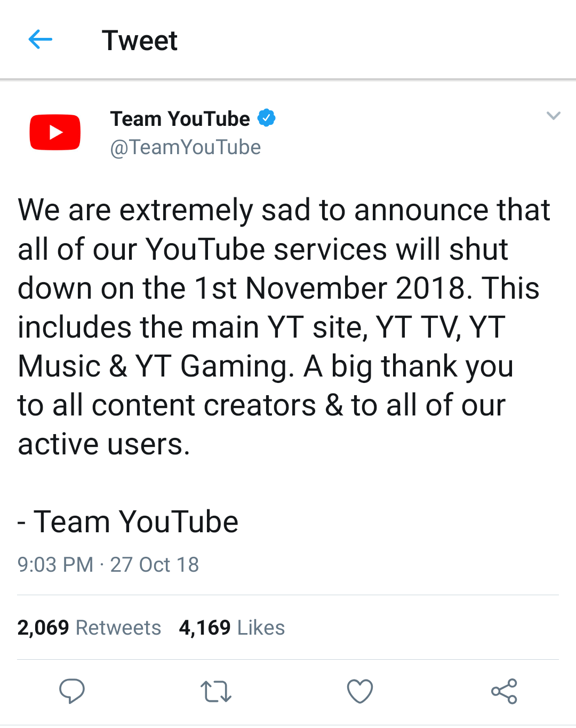Image resolution: width=576 pixels, height=728 pixels.
Task: Open the @TeamYouTube handle
Action: click(185, 147)
